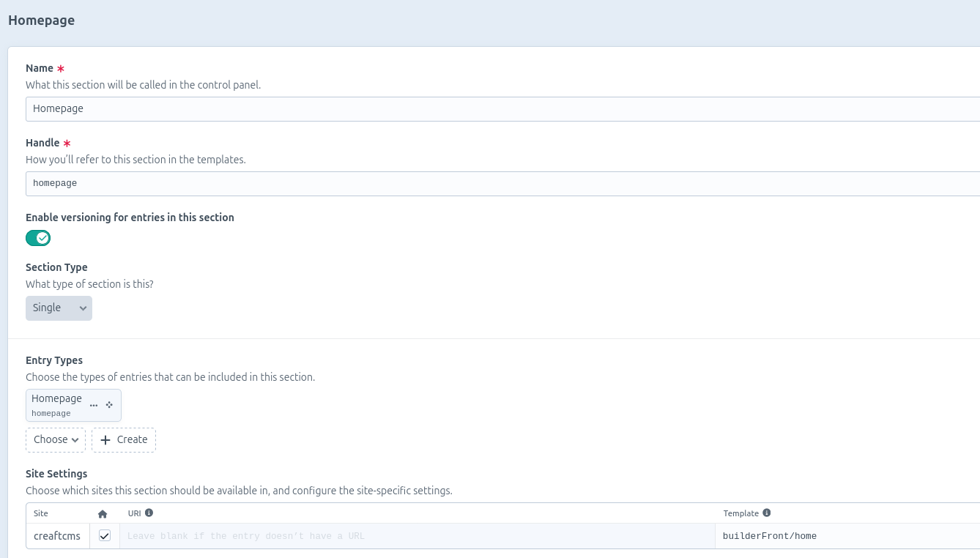
Task: Click the home icon column header
Action: tap(103, 514)
